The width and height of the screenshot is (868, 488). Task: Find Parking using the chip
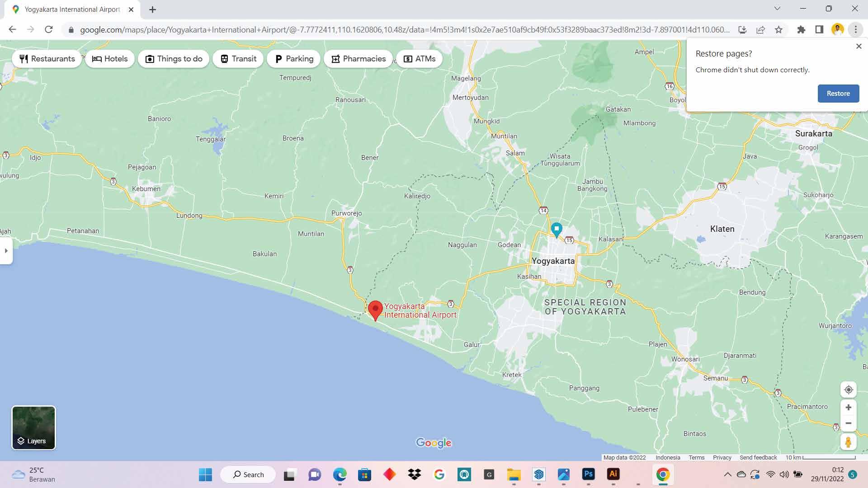[294, 59]
